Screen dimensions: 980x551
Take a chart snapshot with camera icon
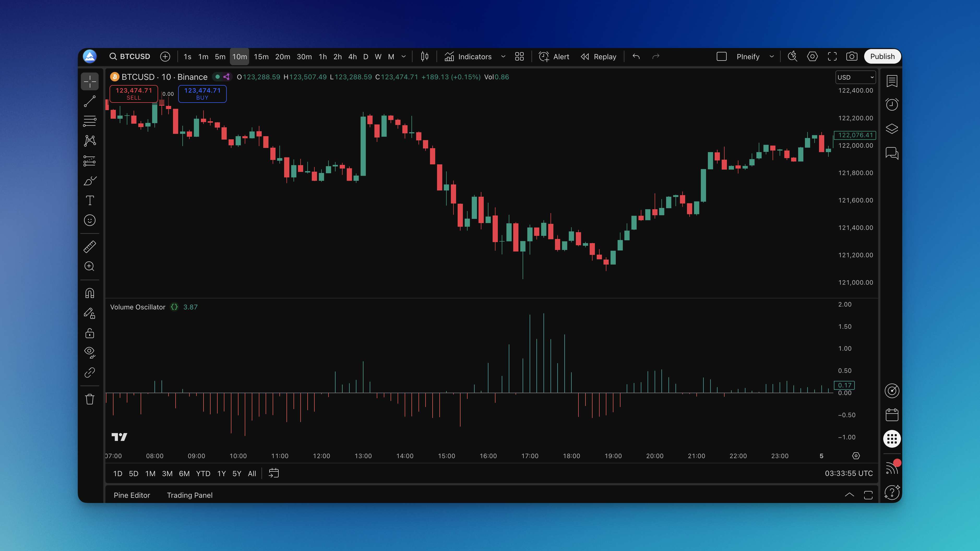tap(851, 57)
